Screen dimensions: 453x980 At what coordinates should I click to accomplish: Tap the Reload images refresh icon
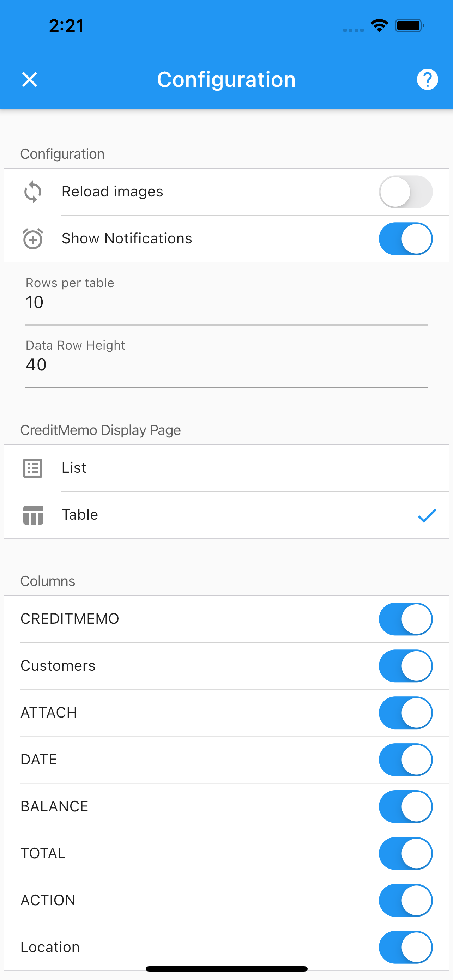pos(33,192)
